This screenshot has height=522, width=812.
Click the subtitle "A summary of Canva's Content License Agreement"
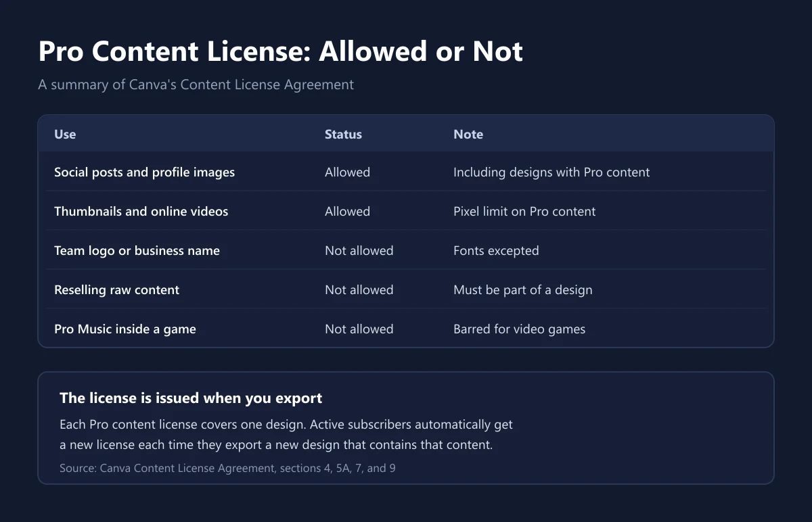coord(196,85)
